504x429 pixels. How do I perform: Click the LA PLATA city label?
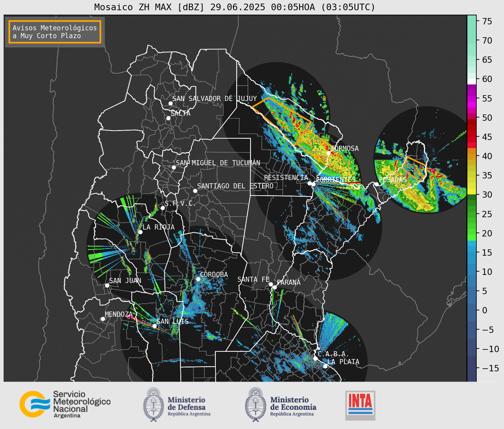pyautogui.click(x=343, y=362)
